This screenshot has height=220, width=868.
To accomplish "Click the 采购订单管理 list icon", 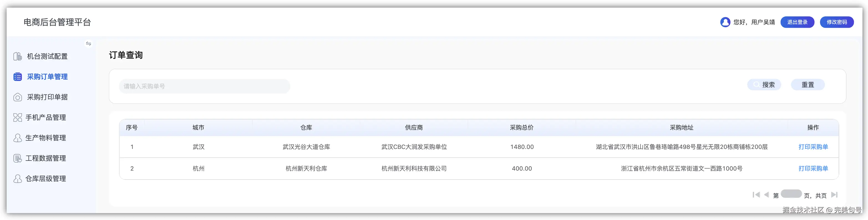I will 17,77.
